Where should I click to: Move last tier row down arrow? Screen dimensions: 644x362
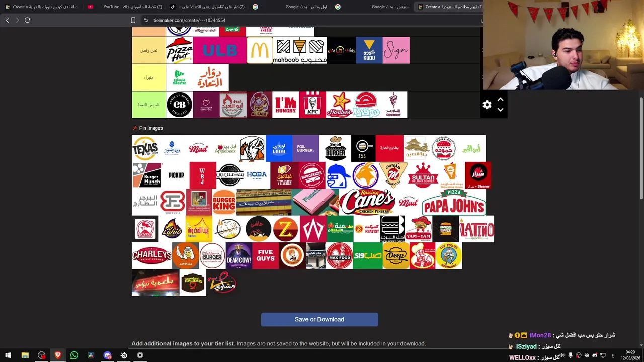point(500,110)
